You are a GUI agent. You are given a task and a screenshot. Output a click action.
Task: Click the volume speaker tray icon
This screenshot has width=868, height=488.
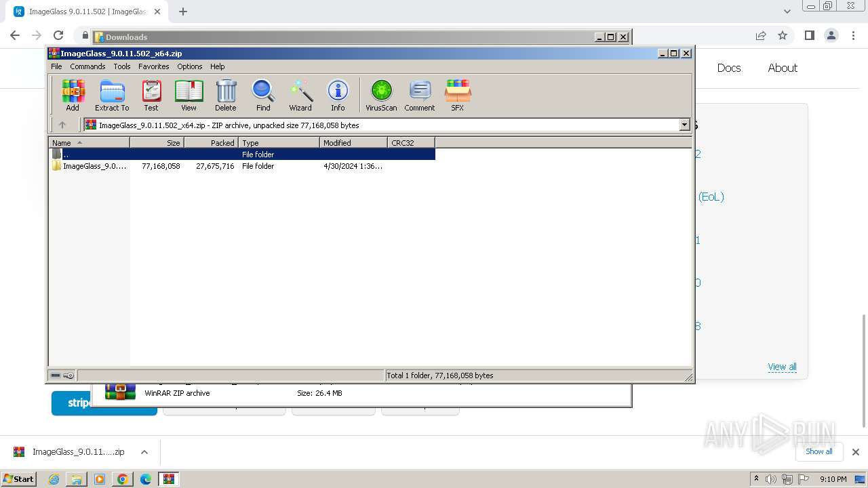click(x=771, y=479)
